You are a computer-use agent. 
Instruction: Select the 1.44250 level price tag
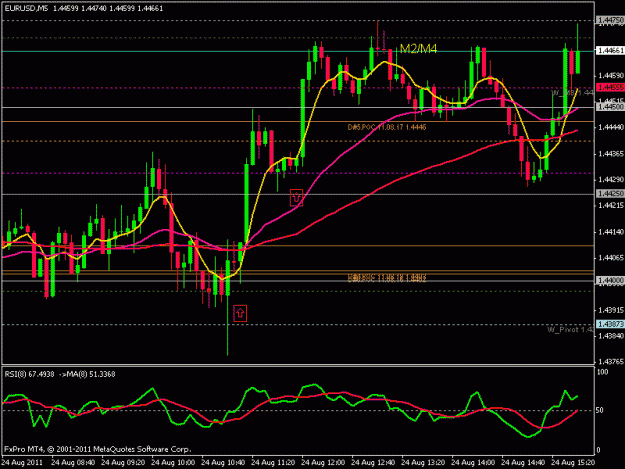pos(610,194)
